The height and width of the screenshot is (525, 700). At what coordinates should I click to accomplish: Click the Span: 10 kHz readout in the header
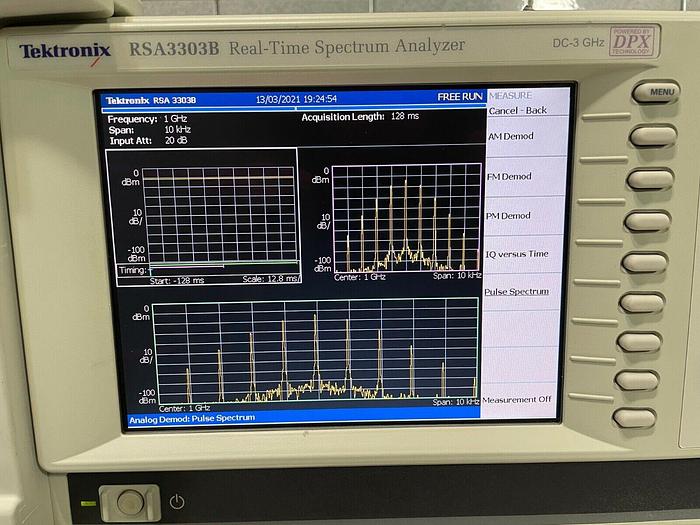pos(150,129)
